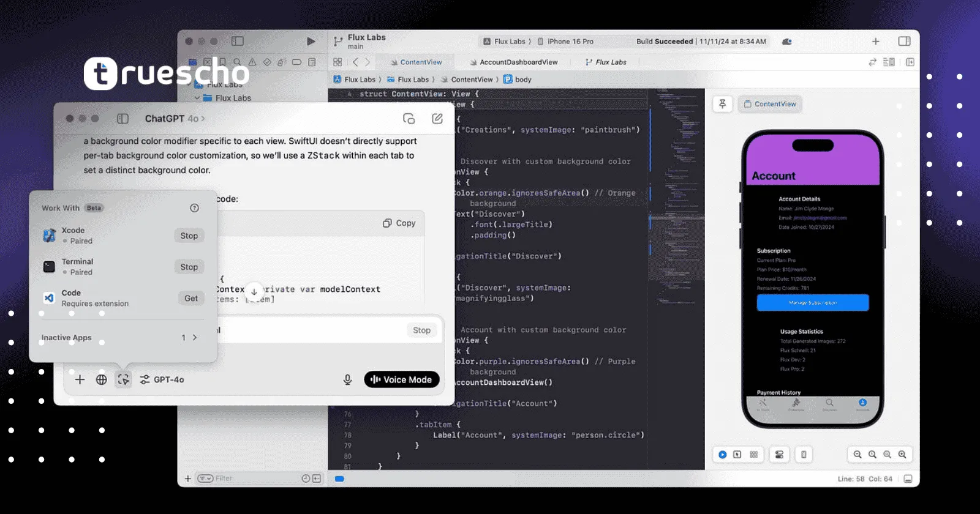Go back in Xcode editor history
980x514 pixels.
click(x=355, y=62)
